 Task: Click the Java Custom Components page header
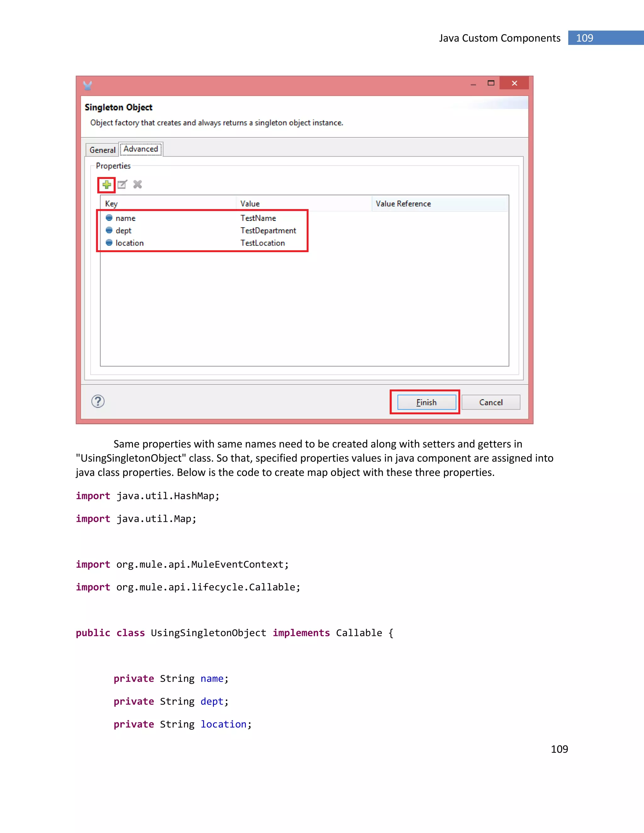click(500, 38)
